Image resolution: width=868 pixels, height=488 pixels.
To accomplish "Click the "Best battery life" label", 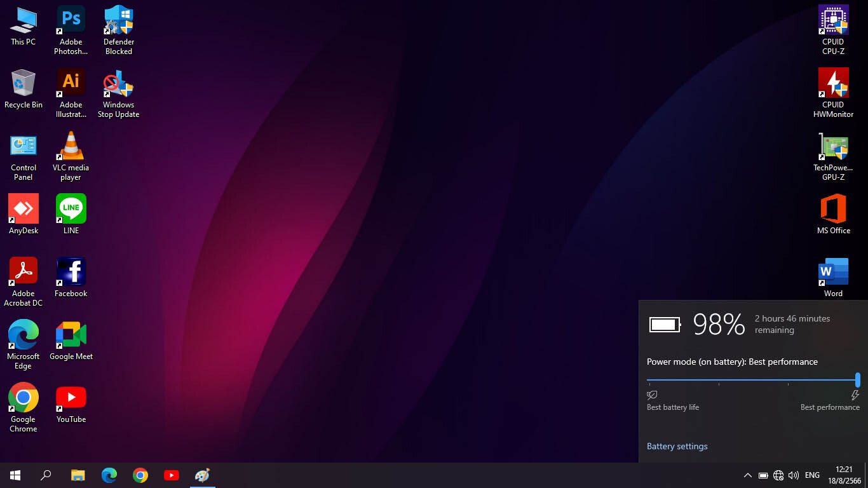I will 673,407.
